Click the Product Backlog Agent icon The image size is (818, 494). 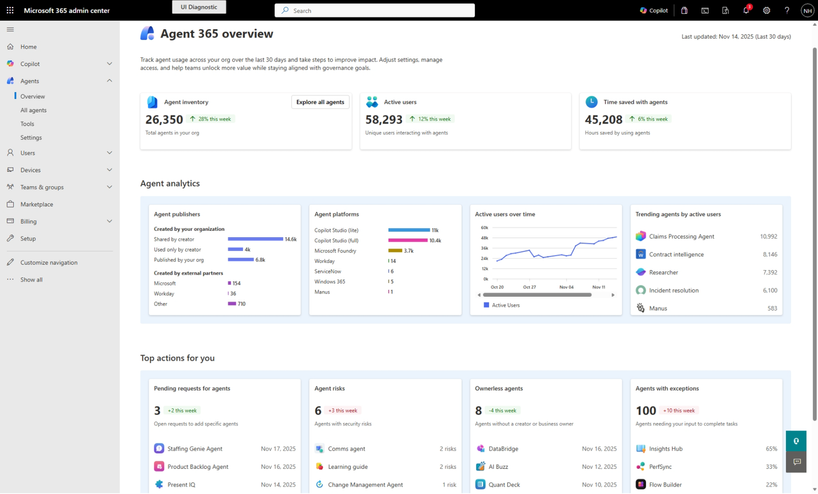click(159, 466)
